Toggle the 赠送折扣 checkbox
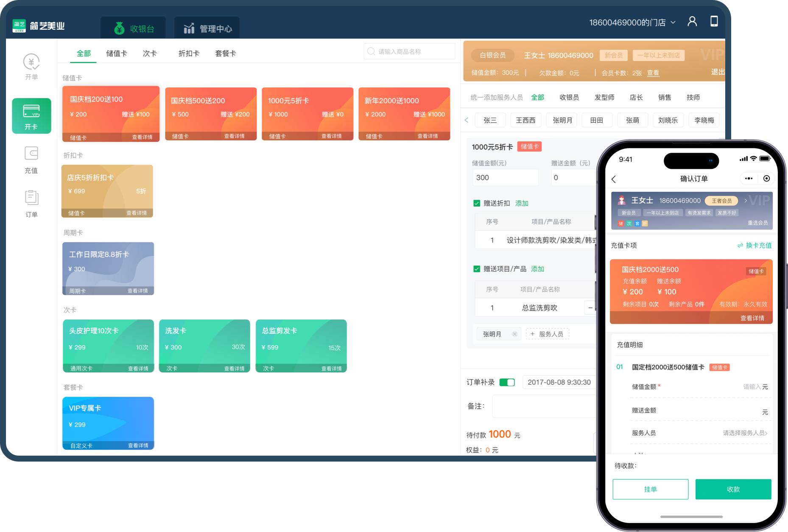This screenshot has width=788, height=532. point(477,203)
